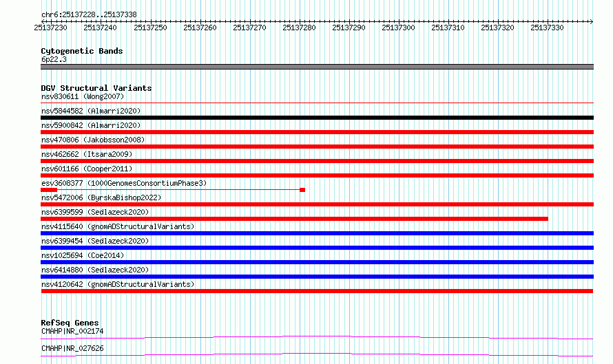This screenshot has width=613, height=364.
Task: Click ruler position 25137310
Action: click(448, 28)
